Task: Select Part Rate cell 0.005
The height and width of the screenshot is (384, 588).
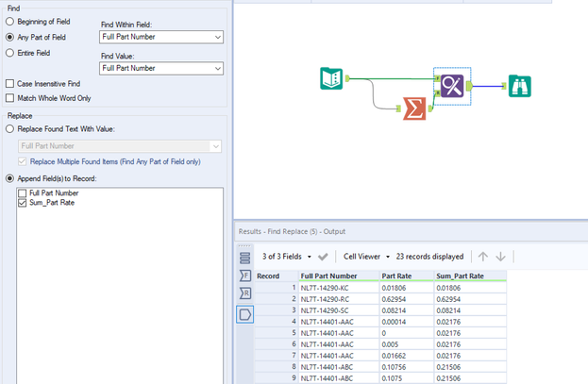Action: [x=407, y=344]
